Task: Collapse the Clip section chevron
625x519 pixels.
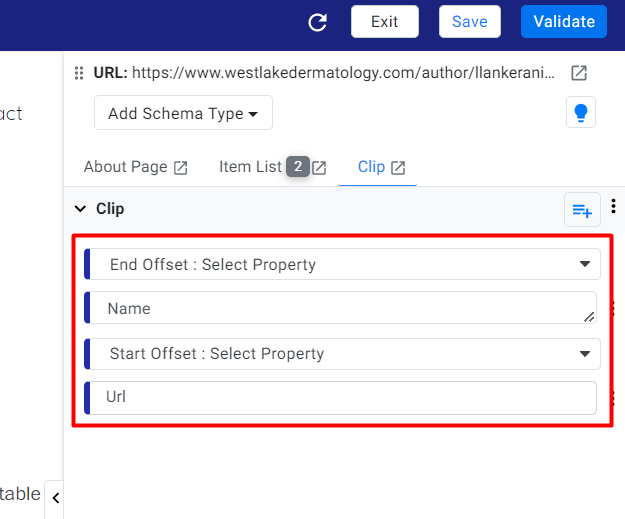Action: tap(81, 208)
